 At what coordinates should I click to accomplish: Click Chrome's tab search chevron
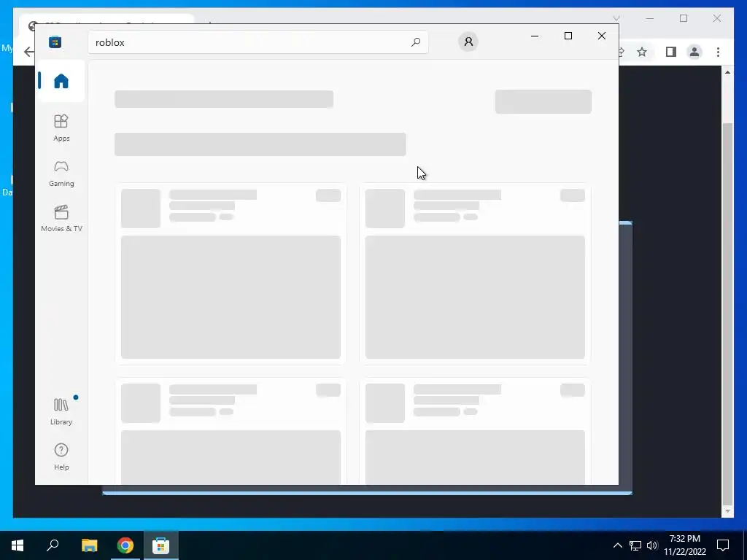pyautogui.click(x=616, y=18)
